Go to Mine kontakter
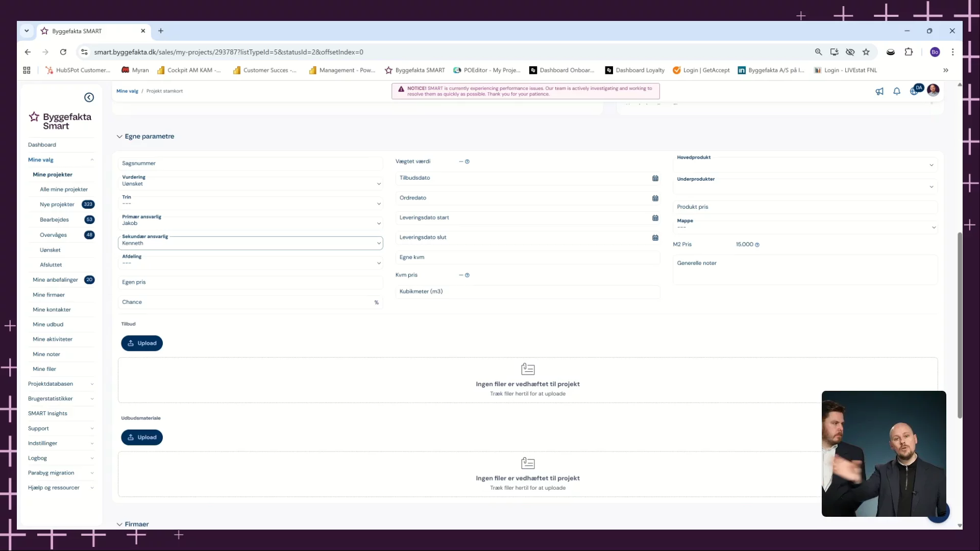Image resolution: width=980 pixels, height=551 pixels. 52,310
